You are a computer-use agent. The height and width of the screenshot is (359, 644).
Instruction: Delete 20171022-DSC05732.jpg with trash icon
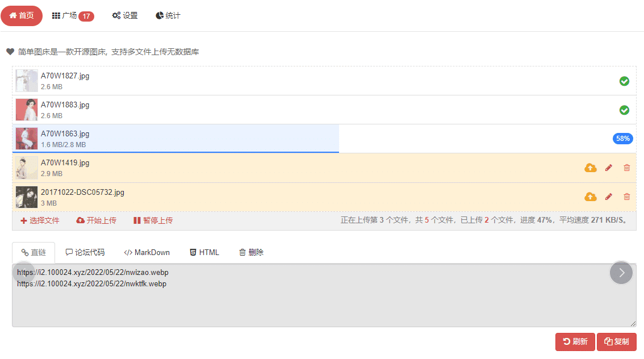[627, 197]
